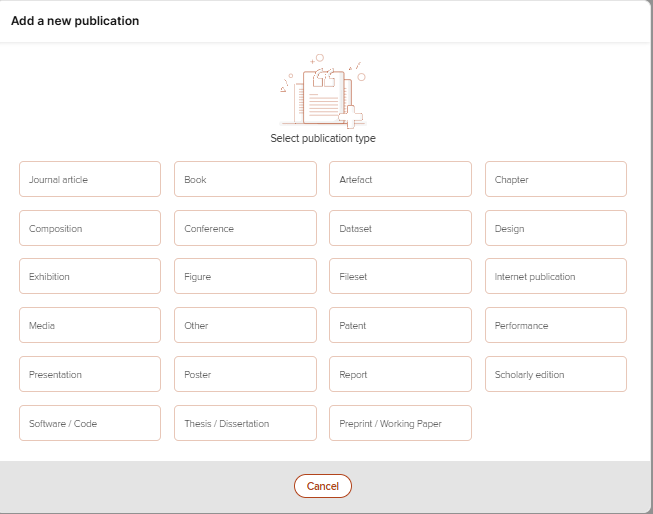Choose the Design option
Screen dimensions: 653x514
click(x=556, y=228)
